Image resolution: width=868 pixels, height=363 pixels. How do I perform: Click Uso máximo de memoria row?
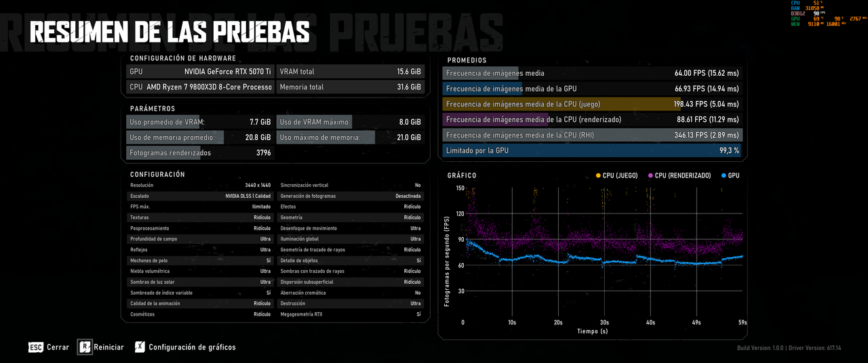pos(350,137)
